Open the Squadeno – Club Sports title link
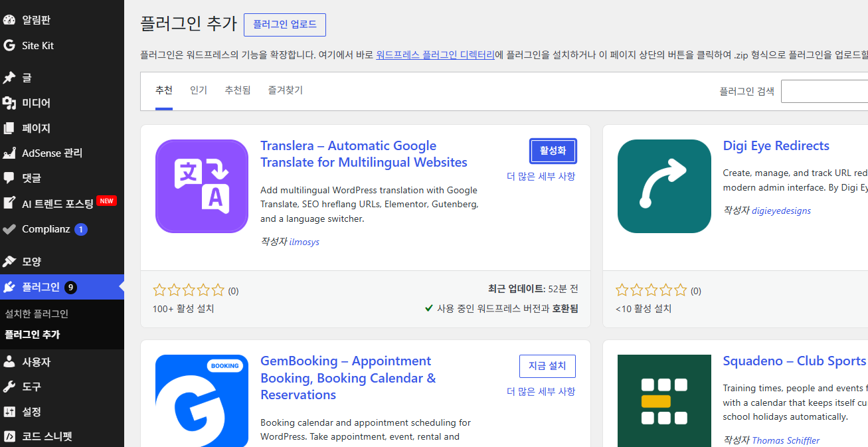Screen dimensions: 868x447 (x=794, y=361)
